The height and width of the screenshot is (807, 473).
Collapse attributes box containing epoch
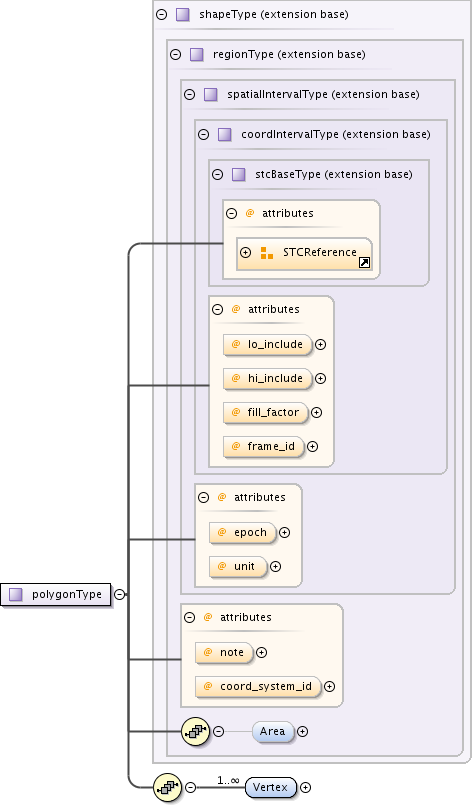203,497
